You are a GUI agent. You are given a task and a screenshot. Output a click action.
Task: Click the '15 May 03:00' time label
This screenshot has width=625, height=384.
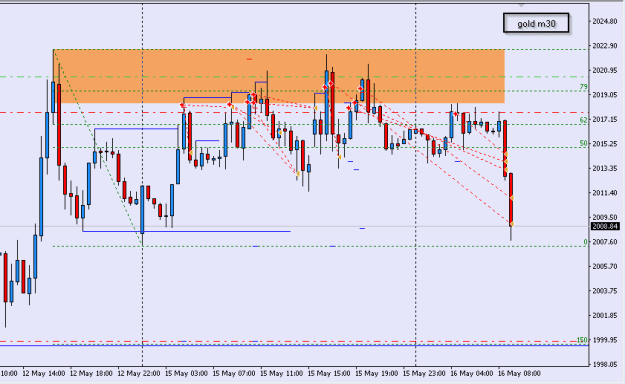[186, 374]
